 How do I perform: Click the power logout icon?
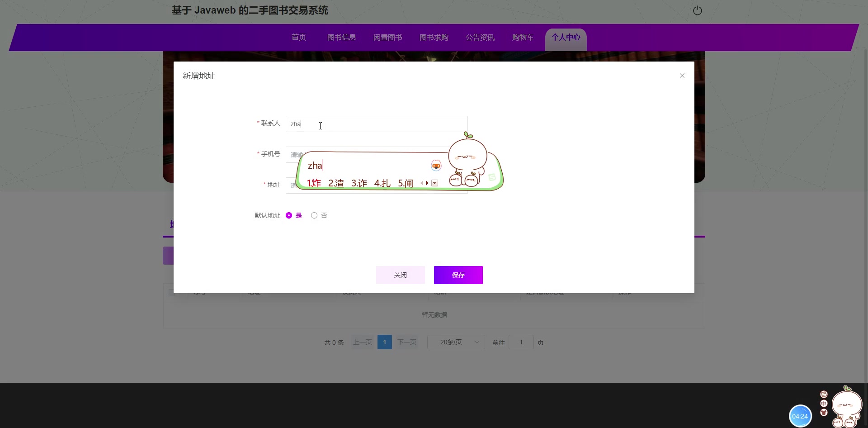pos(698,10)
